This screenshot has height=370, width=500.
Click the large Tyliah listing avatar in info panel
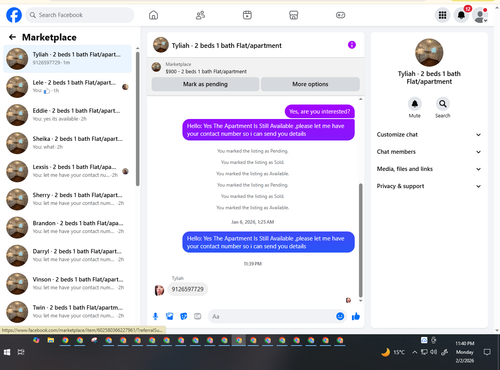pyautogui.click(x=429, y=53)
